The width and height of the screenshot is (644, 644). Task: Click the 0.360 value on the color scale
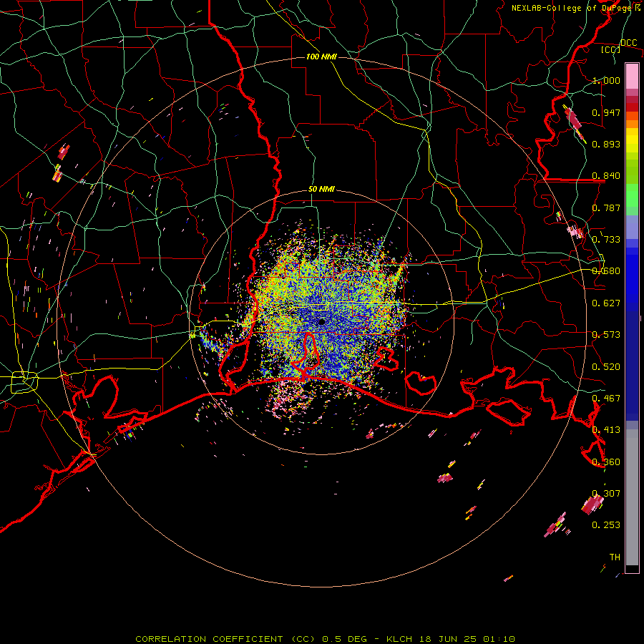coord(606,462)
